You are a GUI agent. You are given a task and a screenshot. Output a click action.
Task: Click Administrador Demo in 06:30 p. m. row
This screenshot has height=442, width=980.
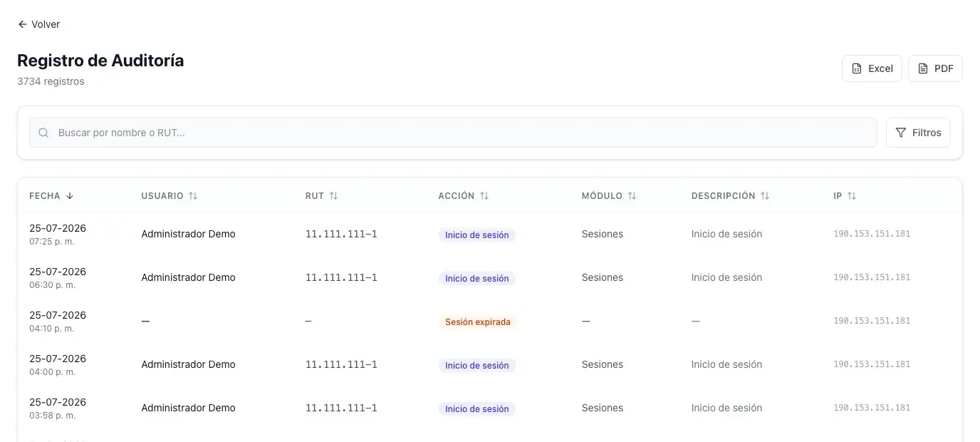188,277
